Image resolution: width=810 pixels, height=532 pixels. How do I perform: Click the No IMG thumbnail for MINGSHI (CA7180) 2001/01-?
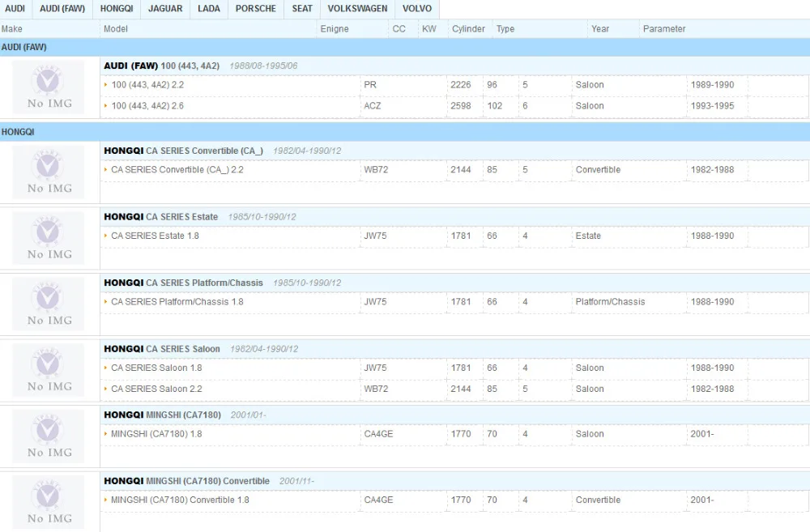[48, 436]
